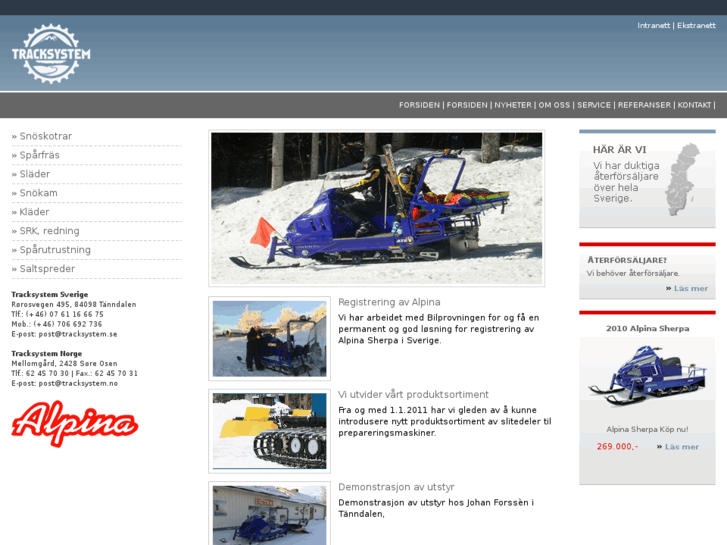Click Läs mer under Återförsäljare
The width and height of the screenshot is (727, 545).
691,289
